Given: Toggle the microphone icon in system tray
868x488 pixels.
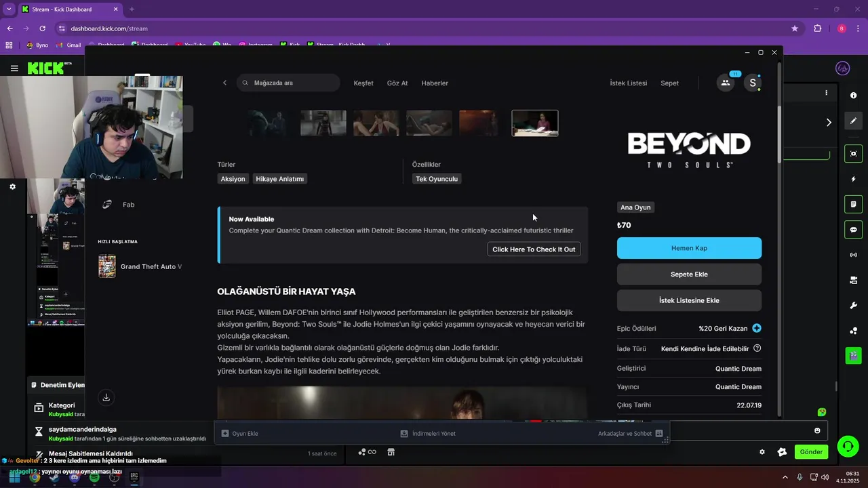Looking at the screenshot, I should pyautogui.click(x=800, y=477).
